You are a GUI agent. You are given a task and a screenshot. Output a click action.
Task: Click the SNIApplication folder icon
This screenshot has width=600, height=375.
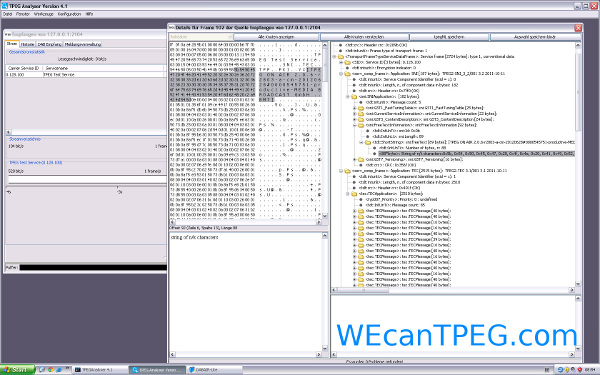(354, 97)
